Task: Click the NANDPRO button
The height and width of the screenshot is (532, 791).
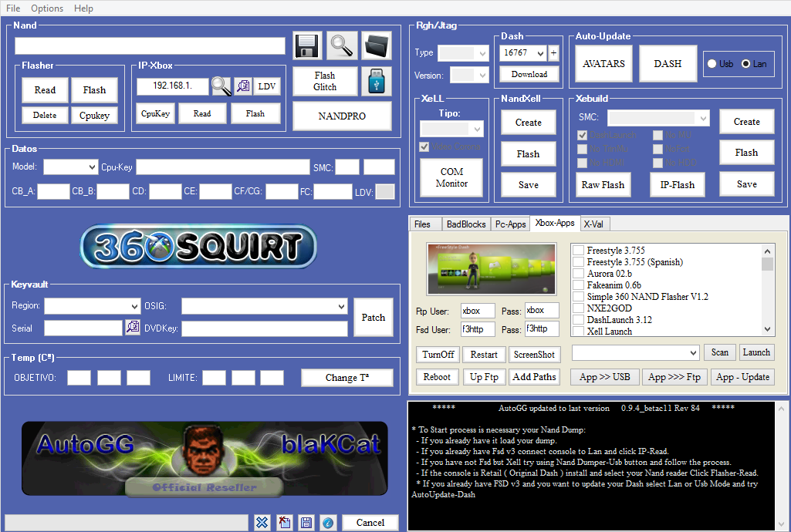Action: (342, 116)
